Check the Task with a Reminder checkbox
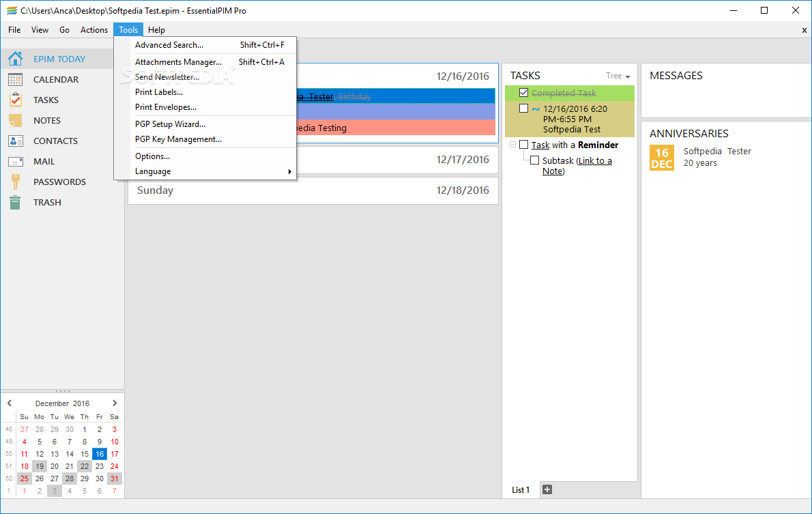The width and height of the screenshot is (812, 514). (523, 145)
